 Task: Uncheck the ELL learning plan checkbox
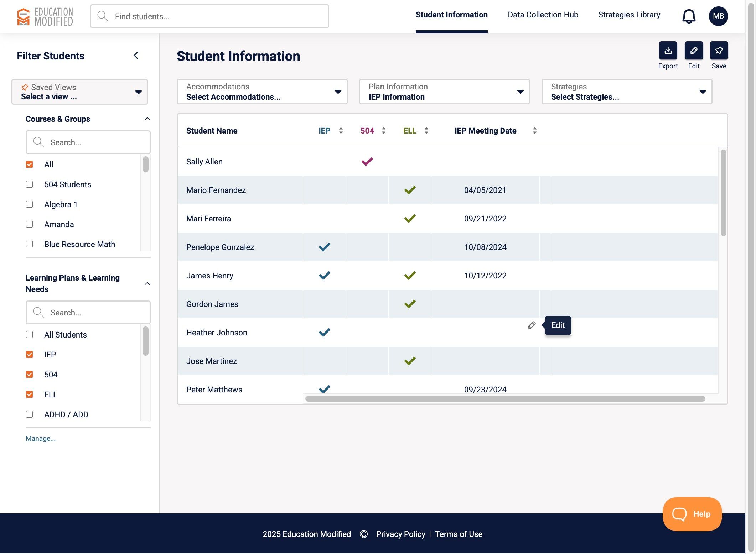click(30, 394)
